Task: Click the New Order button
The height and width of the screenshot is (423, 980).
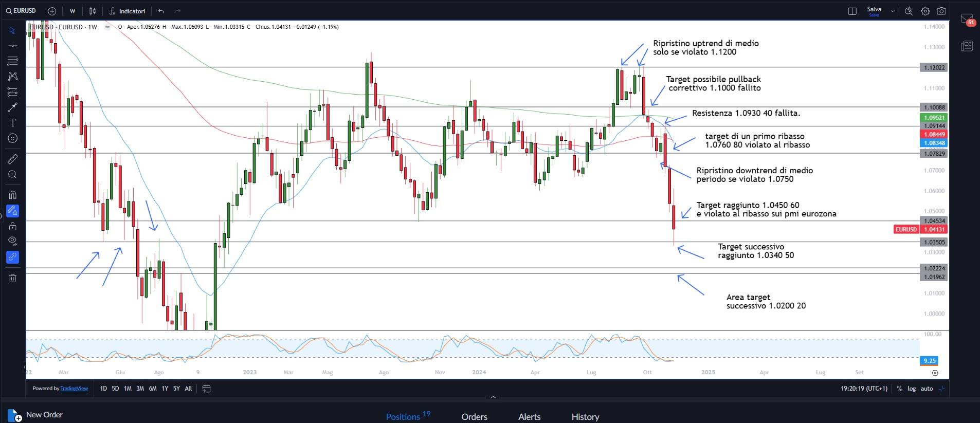Action: coord(36,415)
